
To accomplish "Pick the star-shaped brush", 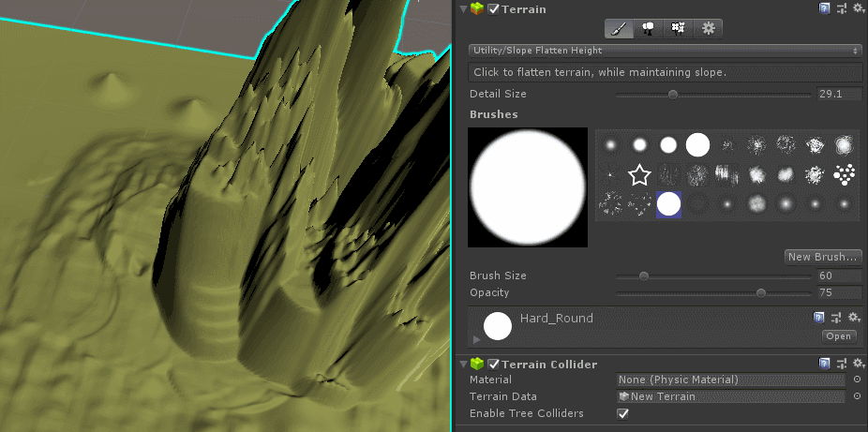I will pos(639,175).
